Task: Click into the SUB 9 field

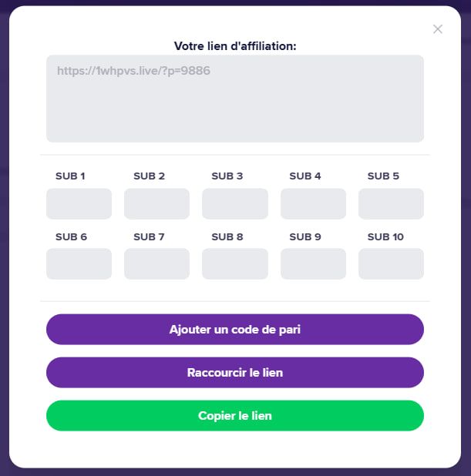Action: 313,264
